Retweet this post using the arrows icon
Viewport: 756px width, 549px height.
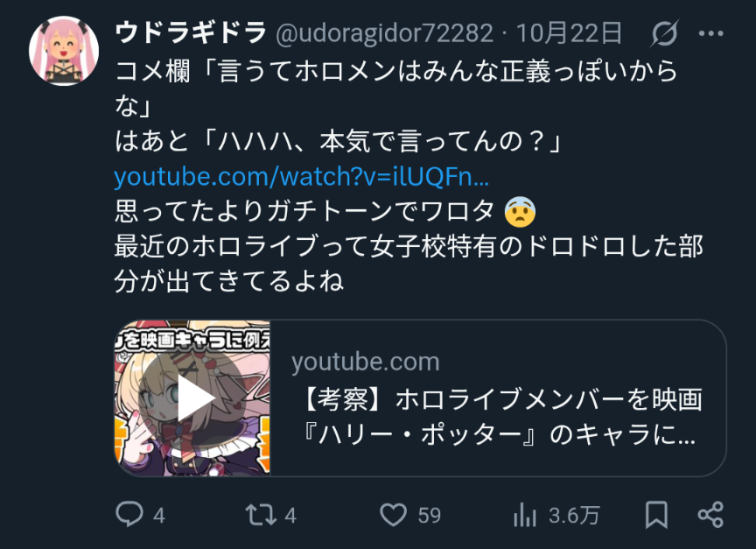tap(261, 515)
